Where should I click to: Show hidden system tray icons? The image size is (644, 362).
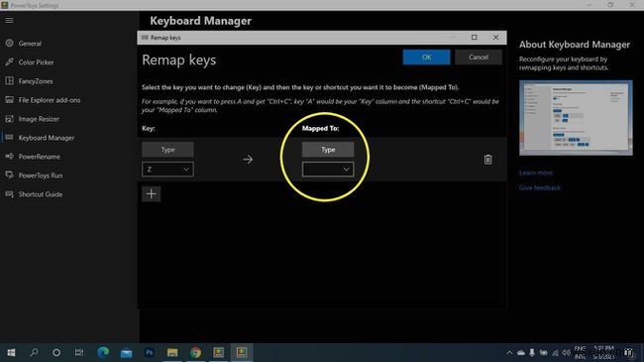pyautogui.click(x=509, y=352)
